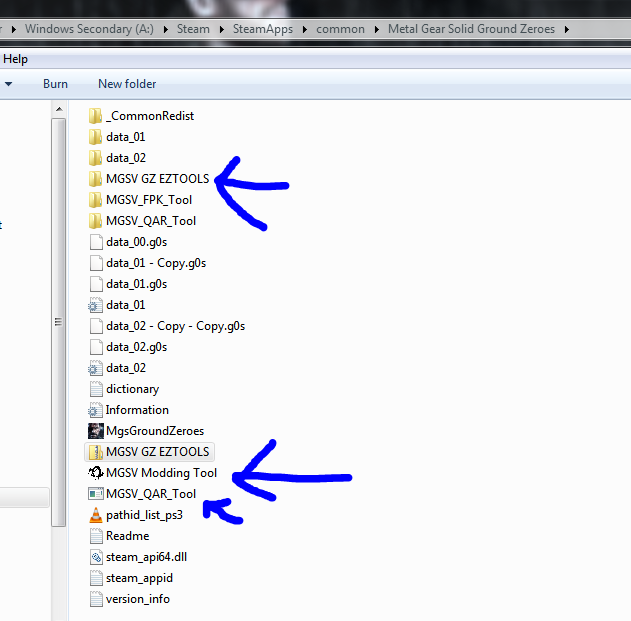Select the steam_api64.dll file name
This screenshot has width=631, height=621.
(x=146, y=557)
